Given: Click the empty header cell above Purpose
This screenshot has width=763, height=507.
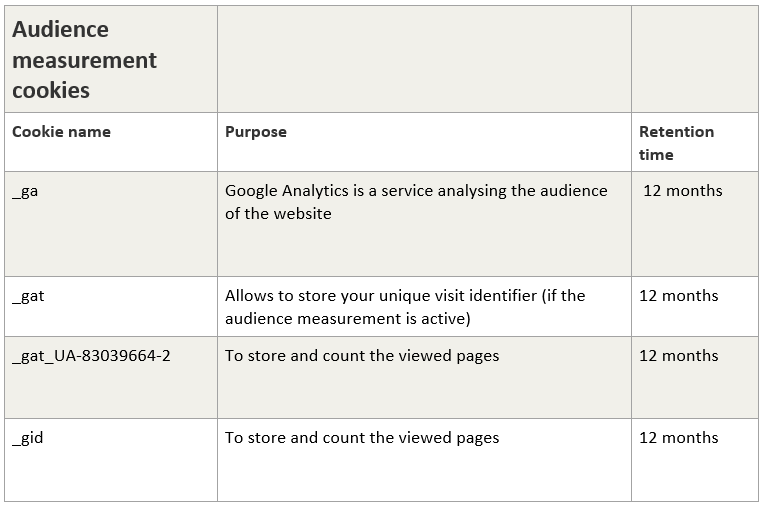Looking at the screenshot, I should [424, 59].
